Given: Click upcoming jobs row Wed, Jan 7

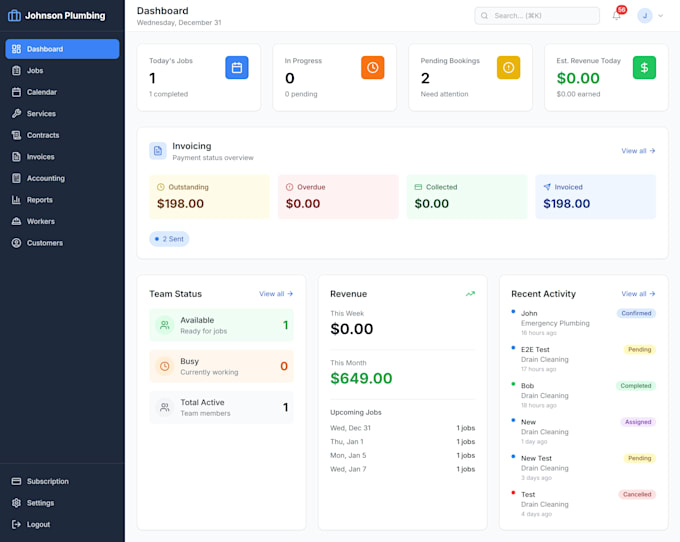Looking at the screenshot, I should (x=402, y=469).
